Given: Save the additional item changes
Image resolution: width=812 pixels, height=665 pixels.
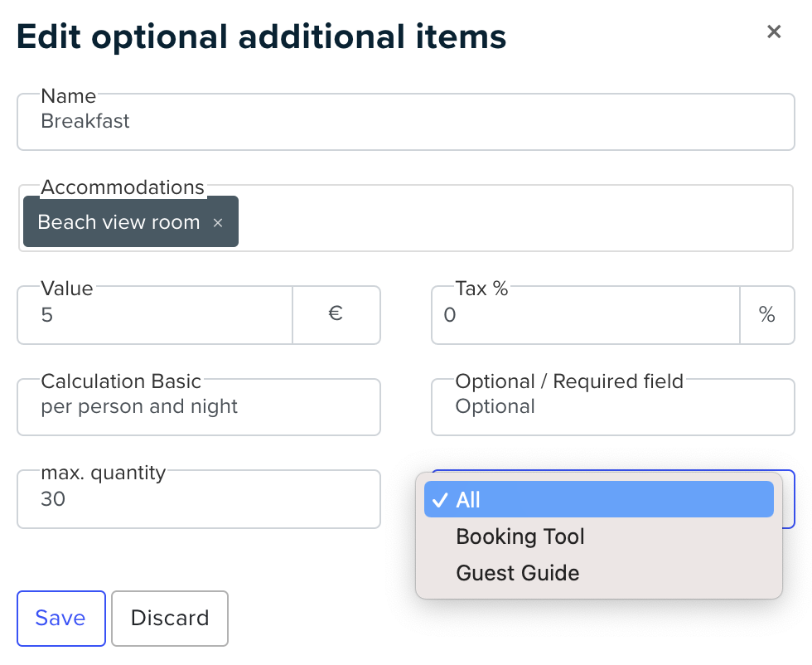Looking at the screenshot, I should coord(61,619).
